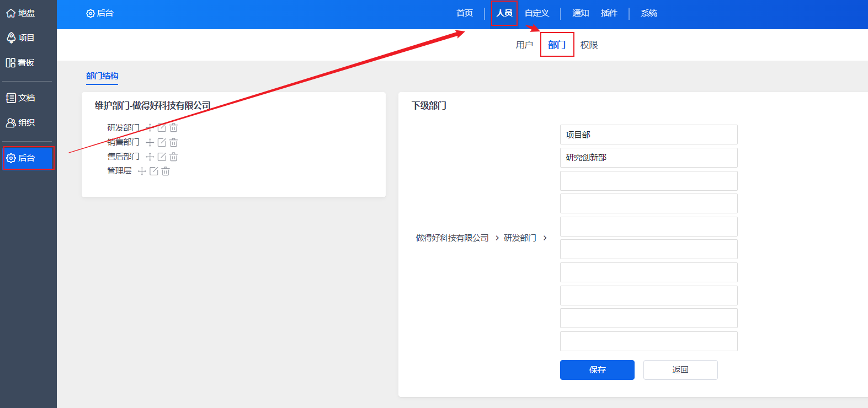Open 项目 in the sidebar
This screenshot has height=408, width=868.
tap(20, 37)
